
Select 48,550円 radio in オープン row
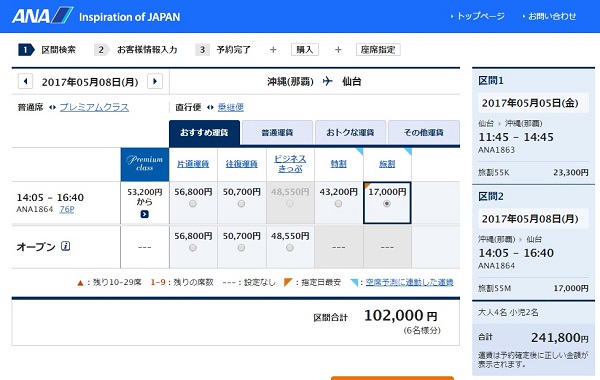click(290, 248)
